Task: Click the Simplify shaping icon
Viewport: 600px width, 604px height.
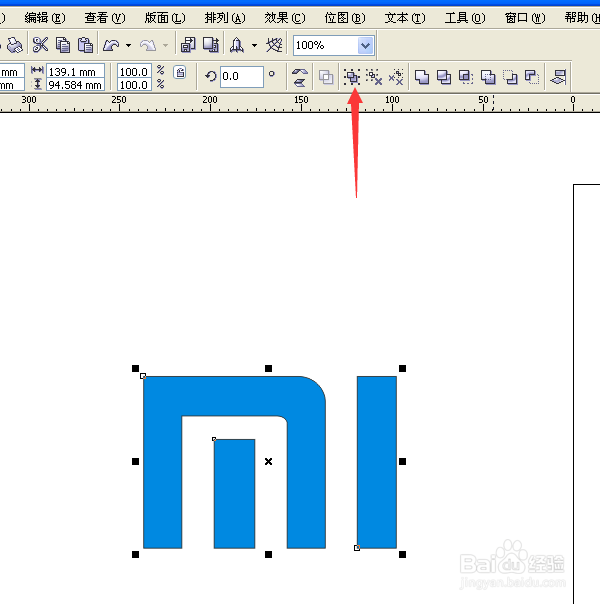Action: point(488,77)
